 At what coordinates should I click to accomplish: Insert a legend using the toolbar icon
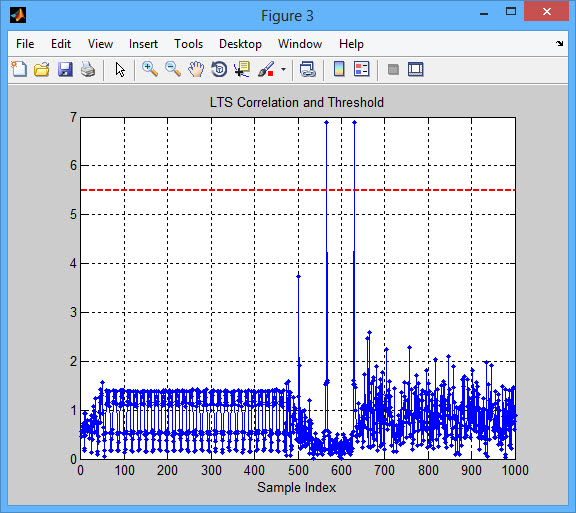362,69
